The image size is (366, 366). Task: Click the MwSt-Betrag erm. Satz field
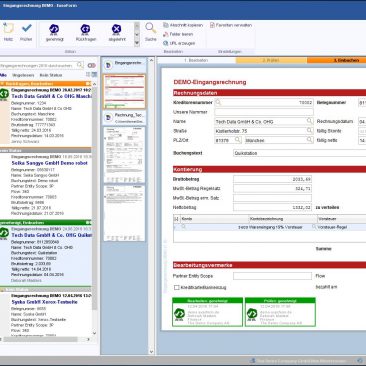pos(272,198)
